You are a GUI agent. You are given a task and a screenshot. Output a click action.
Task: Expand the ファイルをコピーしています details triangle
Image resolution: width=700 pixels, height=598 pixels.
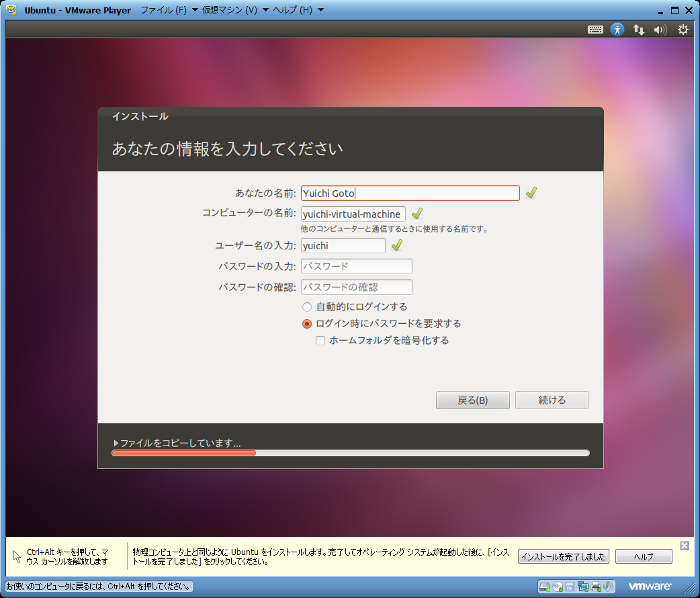pyautogui.click(x=116, y=443)
